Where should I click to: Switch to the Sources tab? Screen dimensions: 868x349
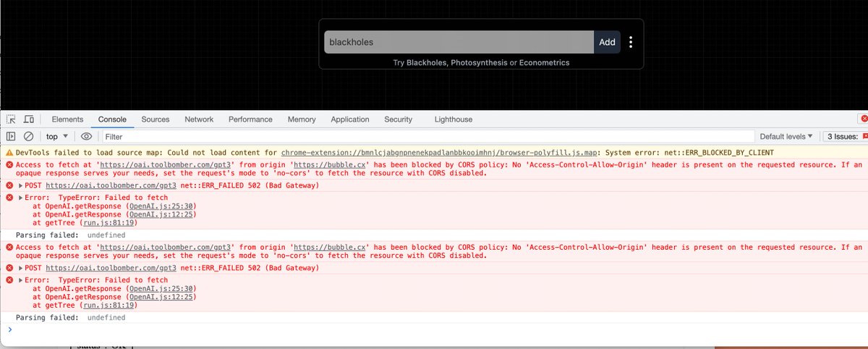point(156,119)
